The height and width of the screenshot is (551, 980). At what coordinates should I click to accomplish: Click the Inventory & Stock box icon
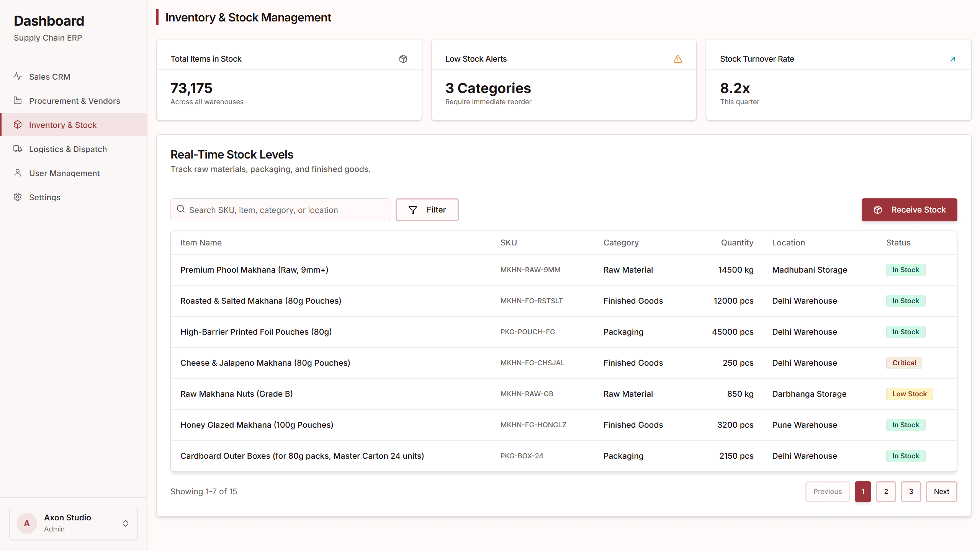point(18,124)
